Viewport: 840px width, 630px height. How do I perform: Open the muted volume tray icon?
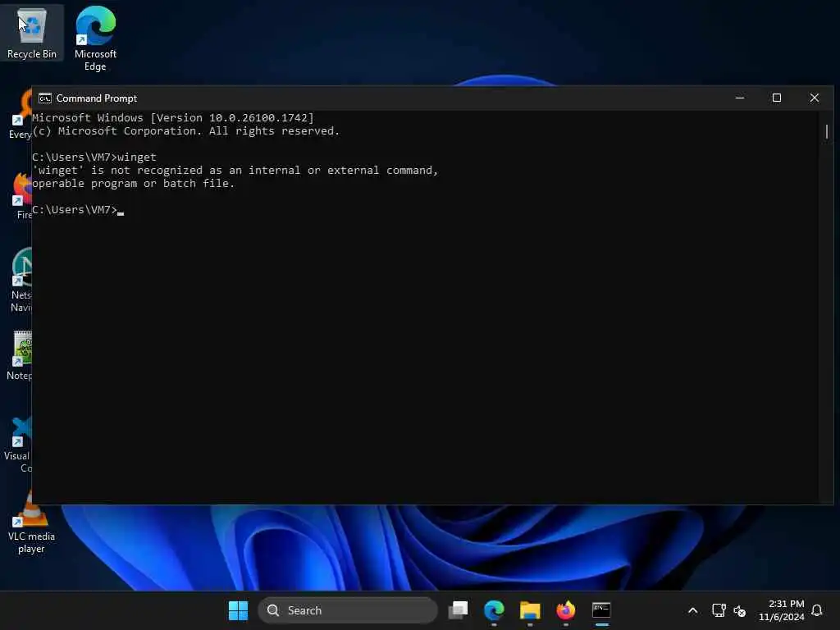[x=740, y=610]
